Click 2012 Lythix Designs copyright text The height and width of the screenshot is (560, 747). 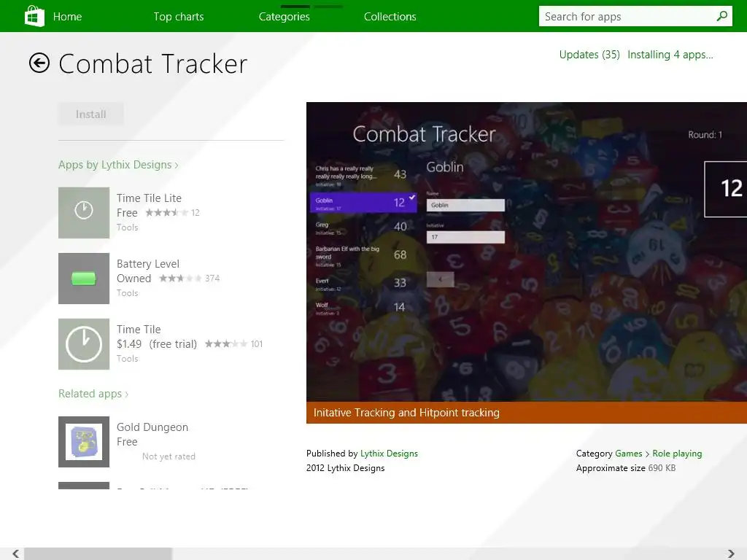point(345,468)
